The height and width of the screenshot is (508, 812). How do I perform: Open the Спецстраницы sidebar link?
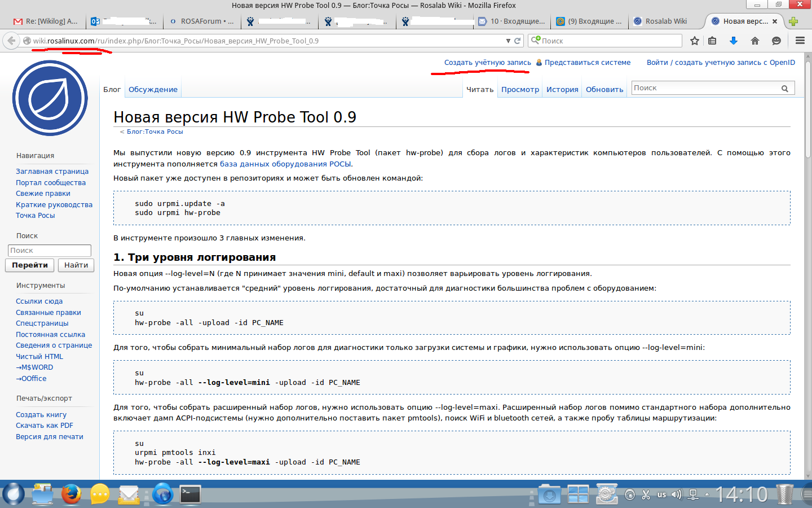[x=42, y=323]
